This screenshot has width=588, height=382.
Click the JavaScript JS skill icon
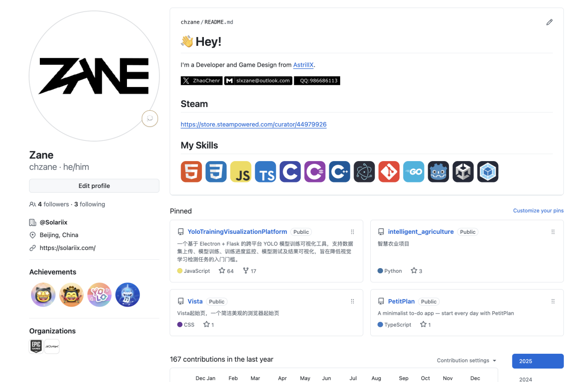(x=240, y=172)
